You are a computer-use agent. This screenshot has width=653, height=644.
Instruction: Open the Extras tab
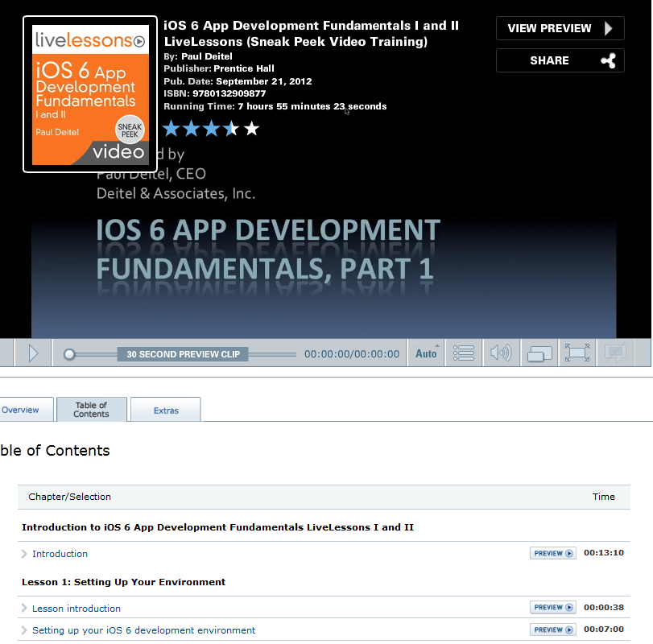(166, 410)
